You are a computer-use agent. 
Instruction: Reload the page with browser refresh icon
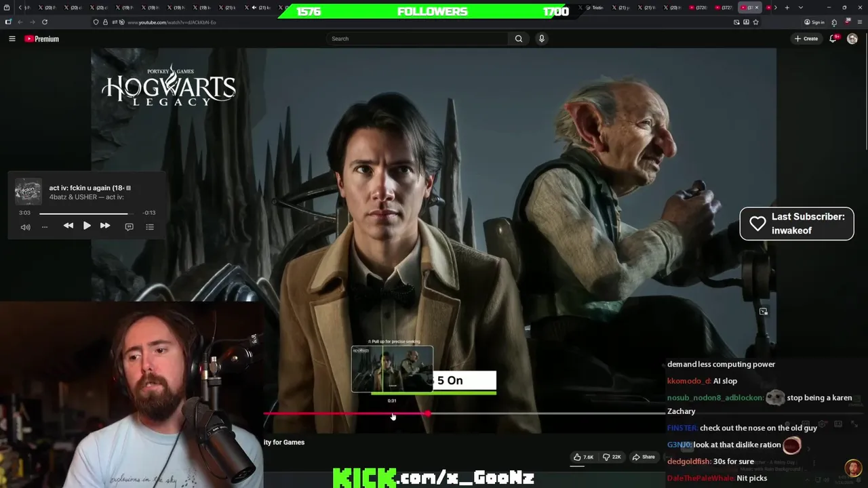(45, 22)
